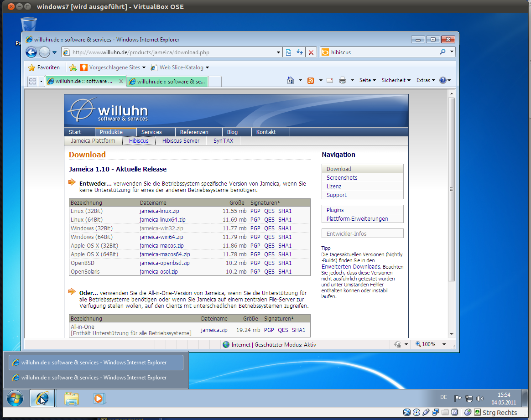Open the search provider dropdown arrow
Screen dimensions: 531x420
(452, 52)
